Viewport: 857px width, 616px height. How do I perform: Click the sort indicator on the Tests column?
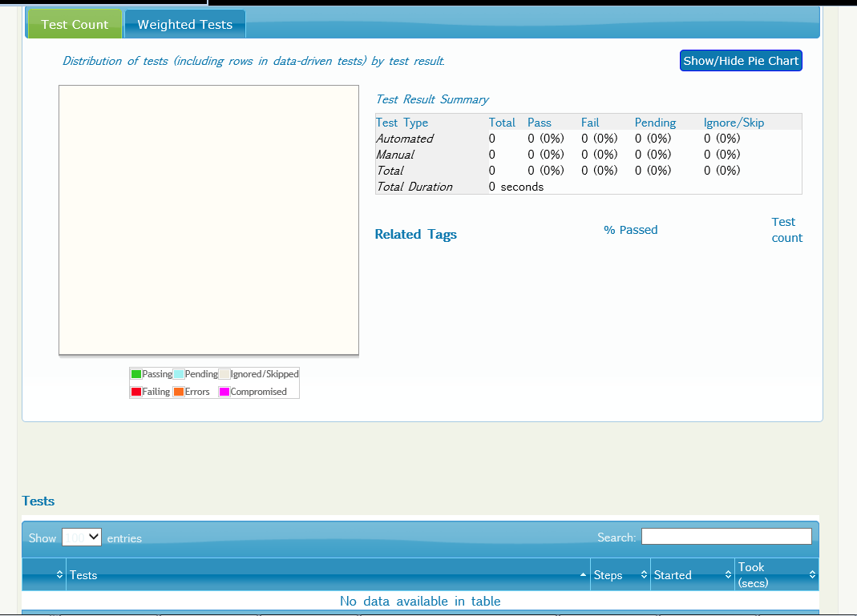[x=584, y=574]
